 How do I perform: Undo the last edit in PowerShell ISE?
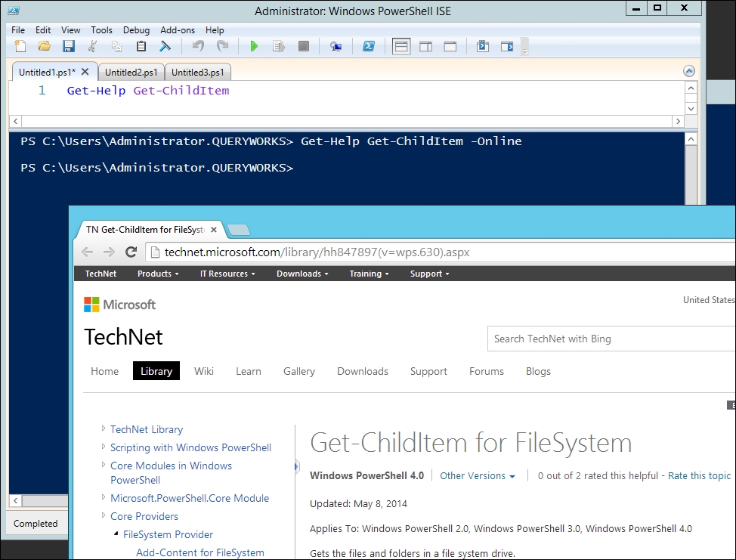pos(198,46)
